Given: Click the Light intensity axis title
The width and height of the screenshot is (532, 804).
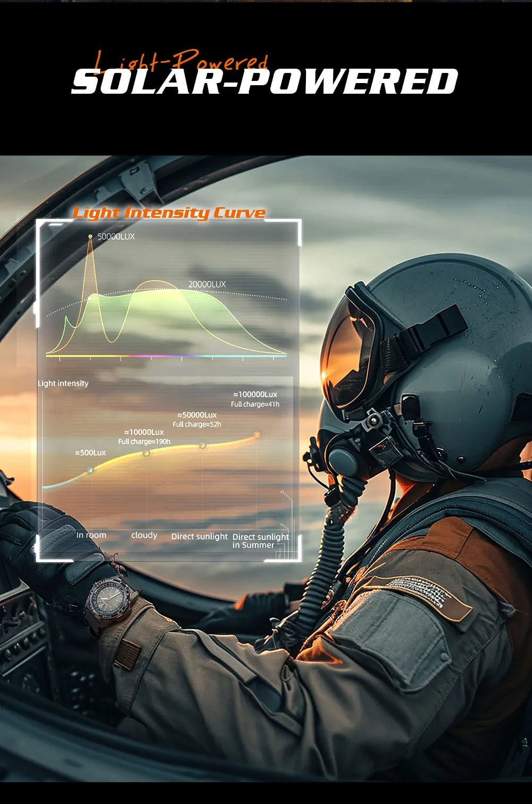Looking at the screenshot, I should 63,383.
